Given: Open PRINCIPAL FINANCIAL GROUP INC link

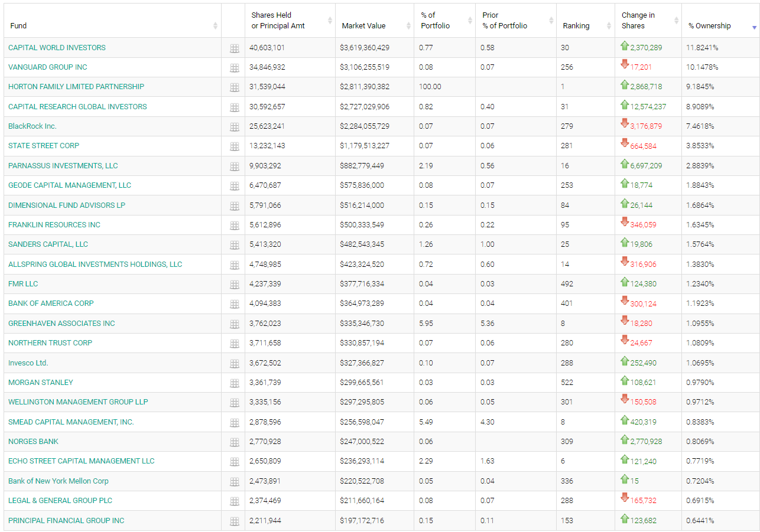Looking at the screenshot, I should [66, 521].
